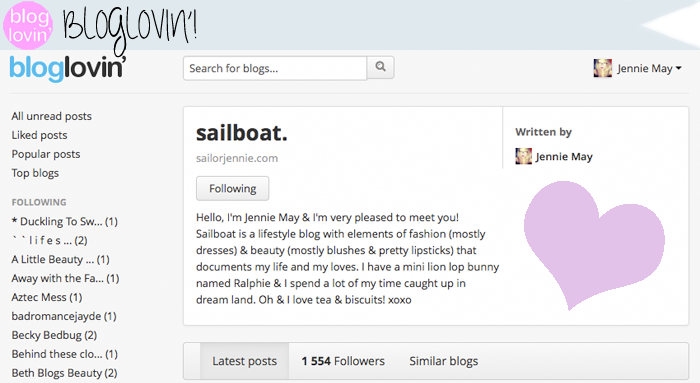Open Becky Bedbug in the following list

tap(54, 335)
